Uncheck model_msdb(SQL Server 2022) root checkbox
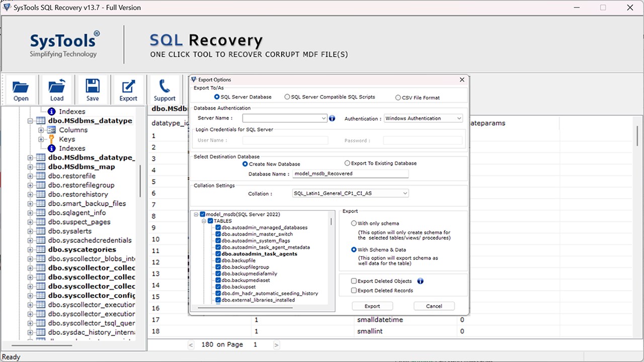Viewport: 644px width, 362px height. (x=202, y=214)
